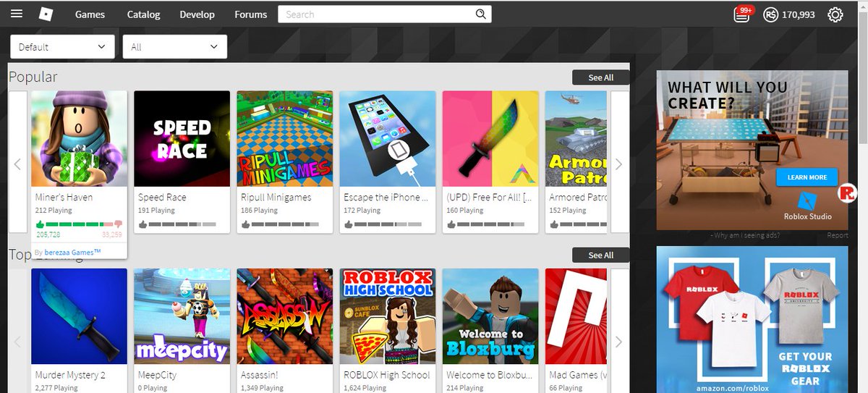This screenshot has height=393, width=868.
Task: Click the 212 Playing count text
Action: 54,210
